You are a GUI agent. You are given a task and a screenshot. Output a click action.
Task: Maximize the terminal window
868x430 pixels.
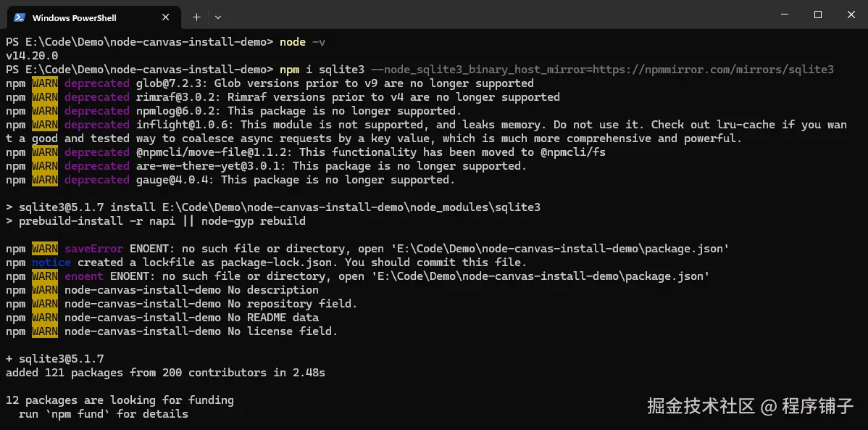pyautogui.click(x=818, y=15)
